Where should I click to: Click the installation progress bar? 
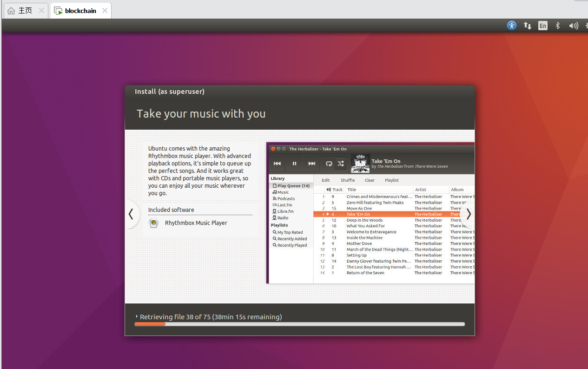tap(300, 324)
